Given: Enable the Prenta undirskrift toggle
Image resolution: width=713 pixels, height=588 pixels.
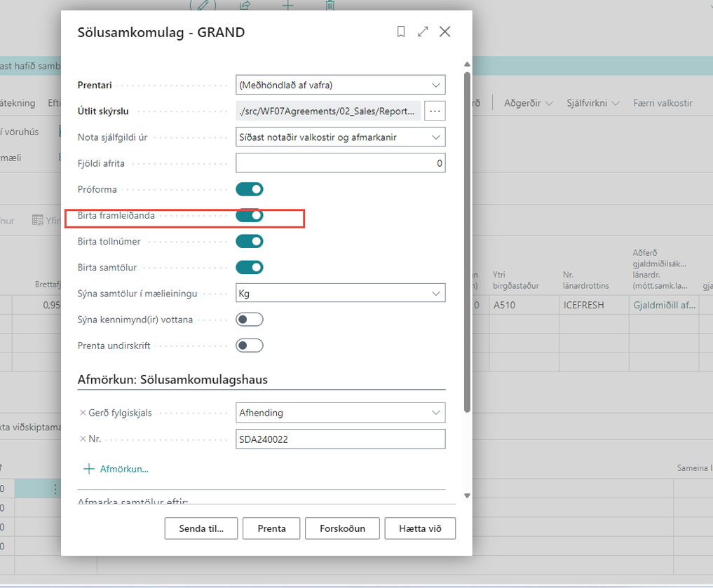Looking at the screenshot, I should coord(249,346).
